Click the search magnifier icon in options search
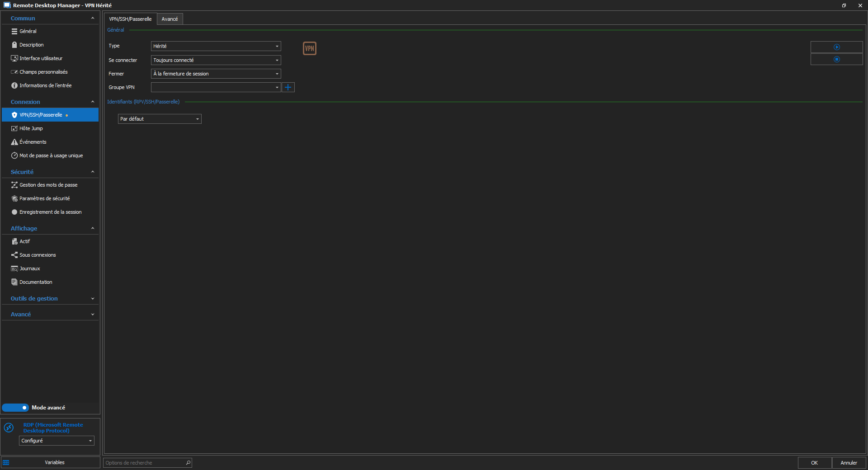 [188, 462]
